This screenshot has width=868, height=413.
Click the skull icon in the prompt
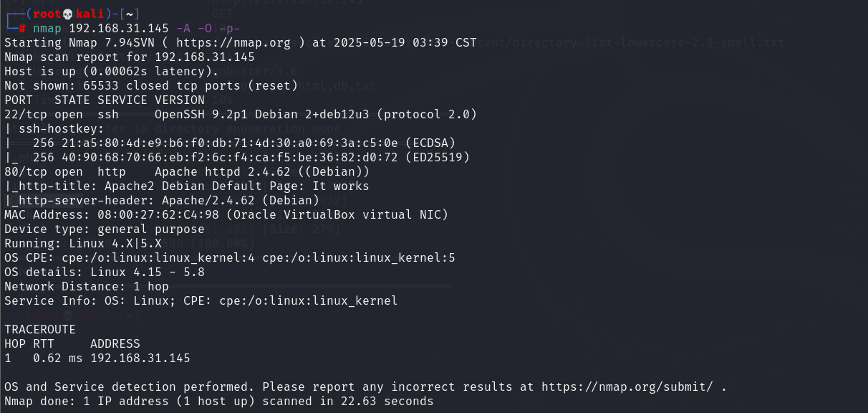coord(66,14)
